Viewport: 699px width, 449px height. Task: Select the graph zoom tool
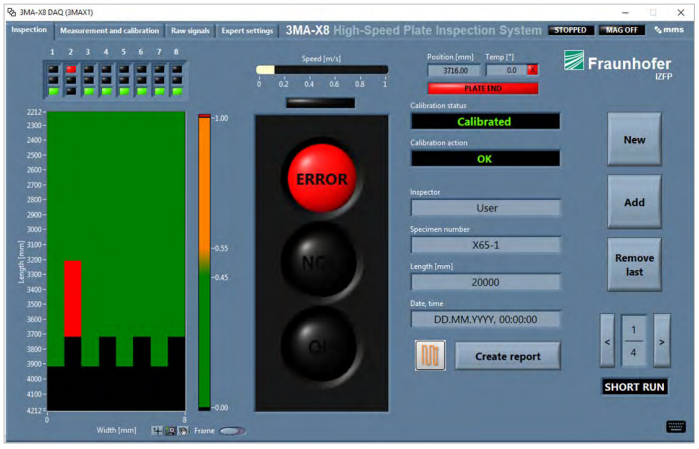pyautogui.click(x=170, y=431)
